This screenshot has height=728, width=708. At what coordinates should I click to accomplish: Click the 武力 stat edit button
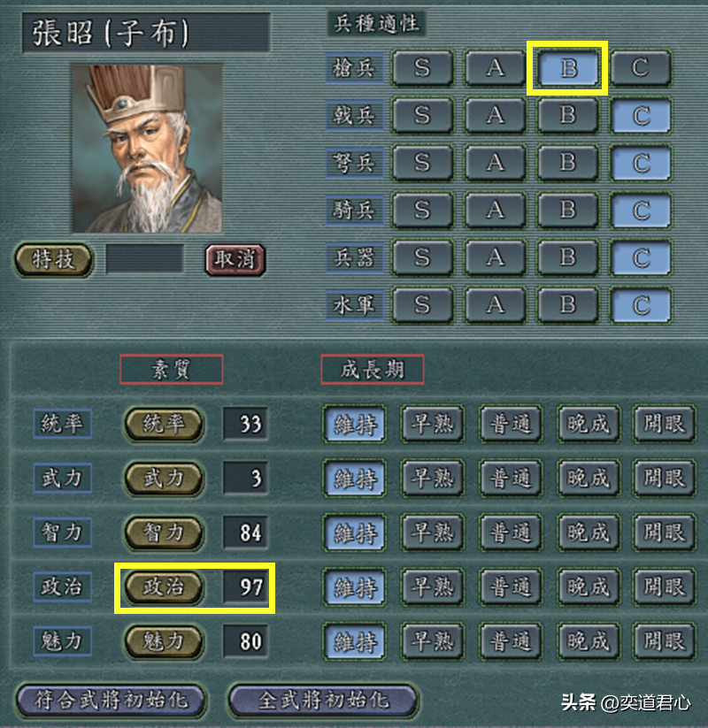164,478
